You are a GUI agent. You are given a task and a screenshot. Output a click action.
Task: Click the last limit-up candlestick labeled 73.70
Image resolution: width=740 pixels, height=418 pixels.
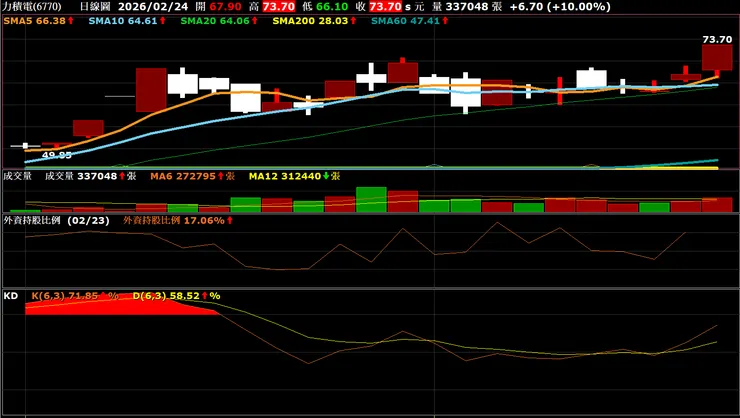717,58
